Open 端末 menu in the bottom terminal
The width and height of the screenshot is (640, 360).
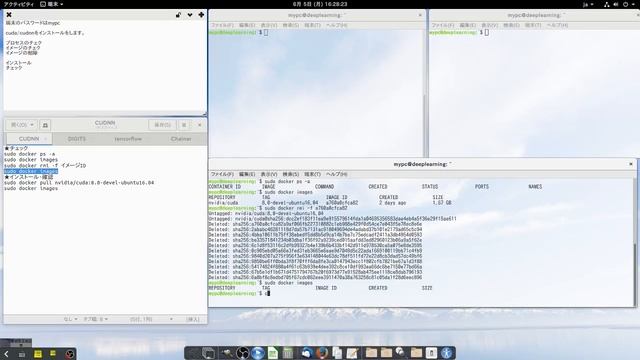312,174
